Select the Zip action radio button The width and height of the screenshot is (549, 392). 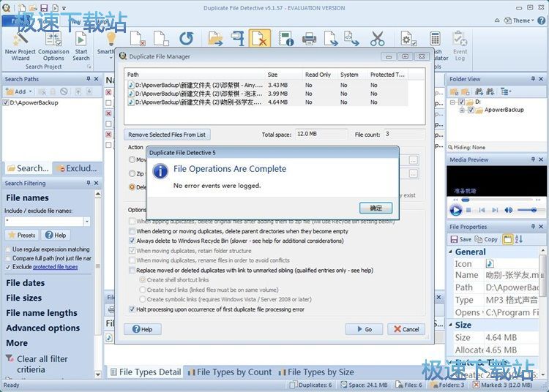[132, 173]
